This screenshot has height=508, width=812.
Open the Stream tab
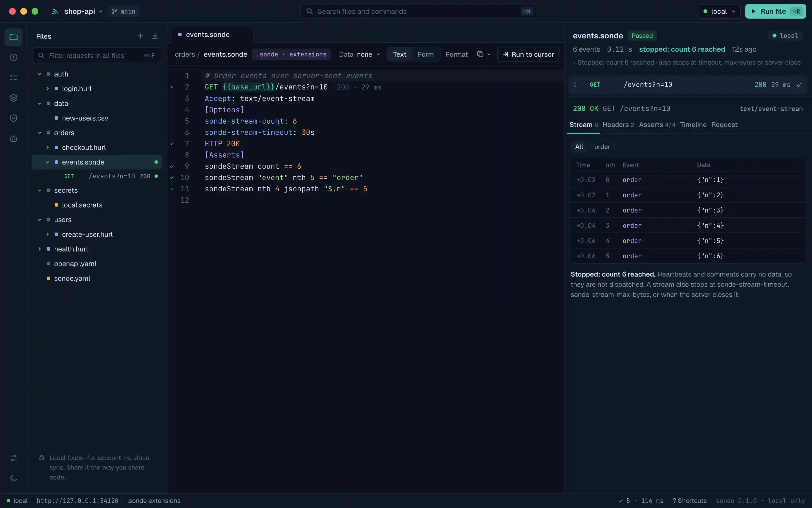[584, 125]
